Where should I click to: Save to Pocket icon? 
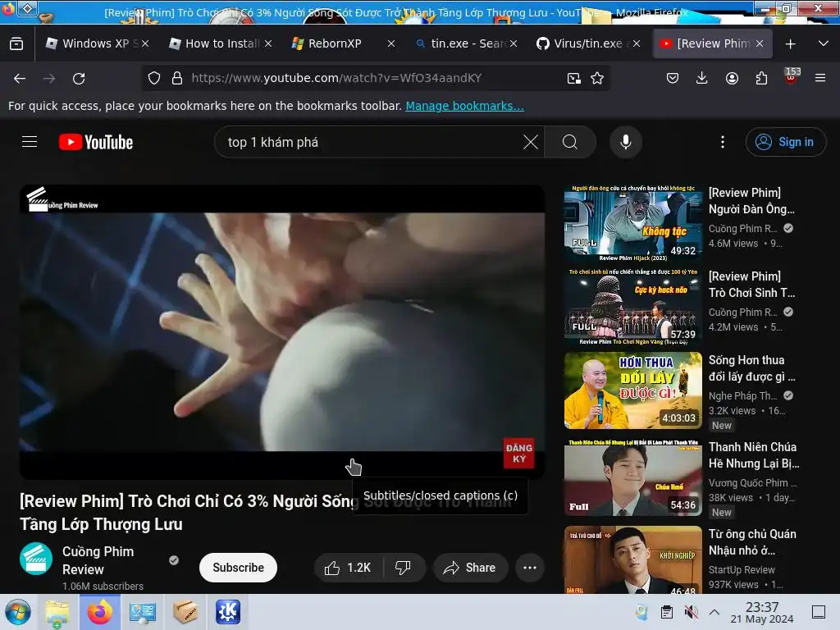click(673, 78)
